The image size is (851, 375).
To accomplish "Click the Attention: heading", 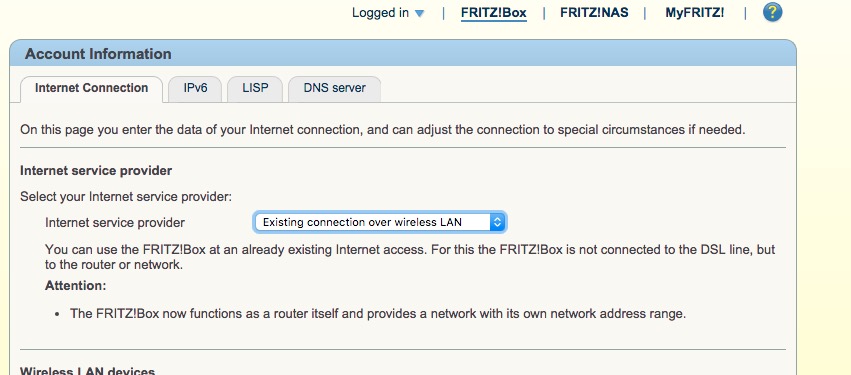I will coord(75,285).
